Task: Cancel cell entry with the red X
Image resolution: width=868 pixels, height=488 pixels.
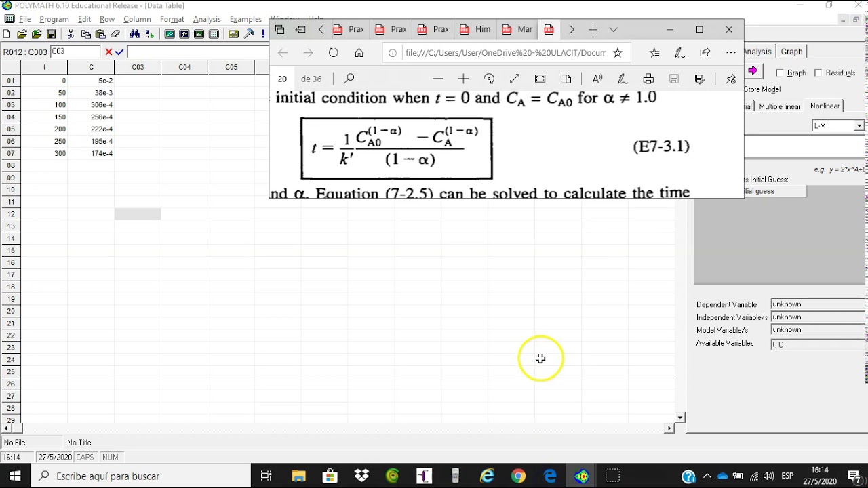Action: click(108, 52)
